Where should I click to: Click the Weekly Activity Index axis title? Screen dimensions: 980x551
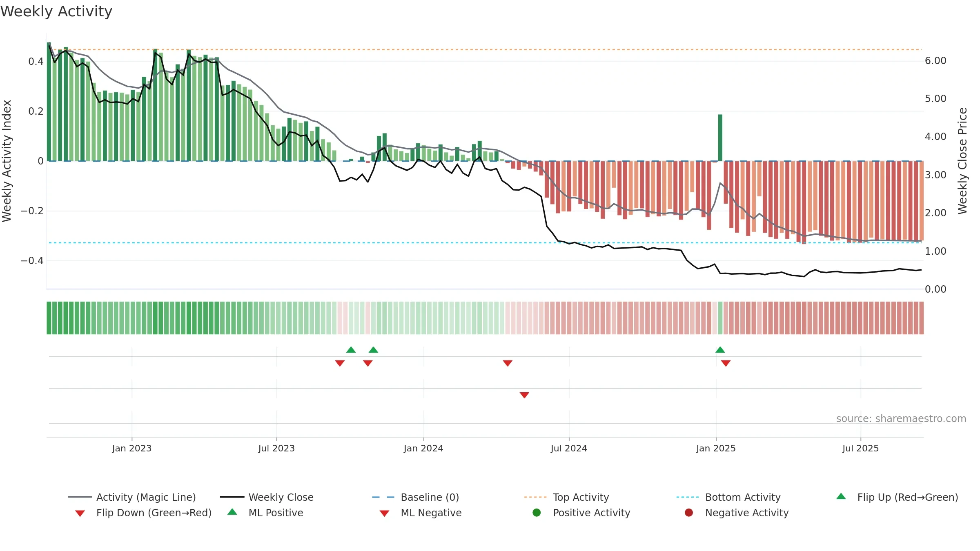coord(7,161)
